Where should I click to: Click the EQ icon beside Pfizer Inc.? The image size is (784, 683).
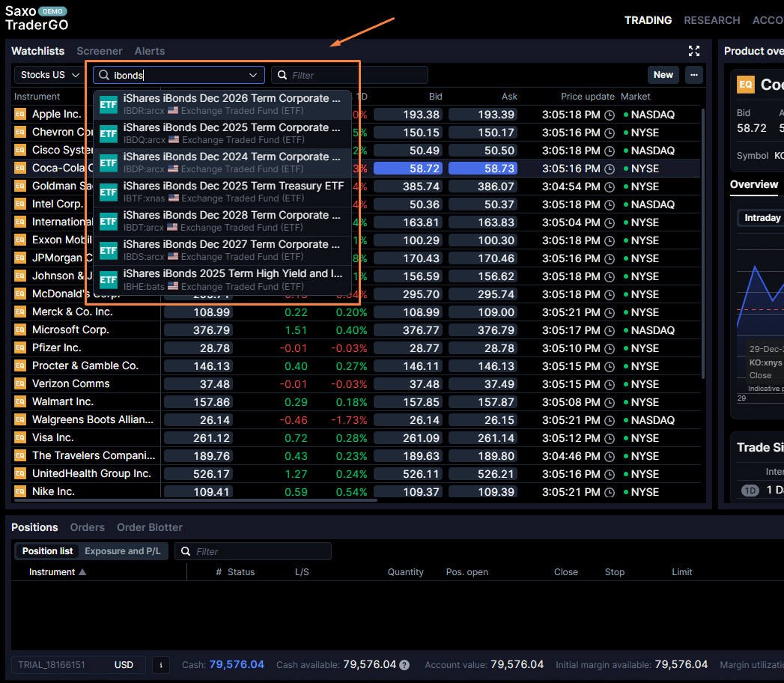point(20,348)
